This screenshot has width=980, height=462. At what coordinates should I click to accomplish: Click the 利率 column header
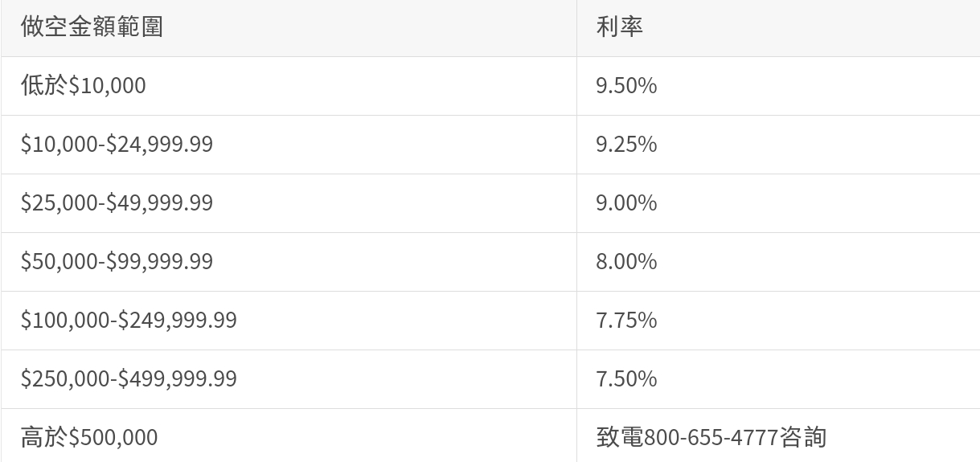click(619, 27)
